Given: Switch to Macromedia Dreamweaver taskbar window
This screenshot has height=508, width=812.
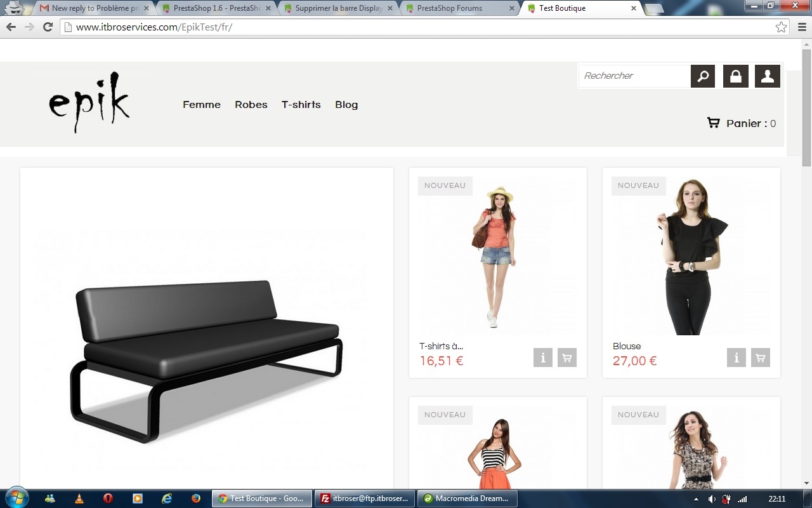Looking at the screenshot, I should [x=468, y=498].
